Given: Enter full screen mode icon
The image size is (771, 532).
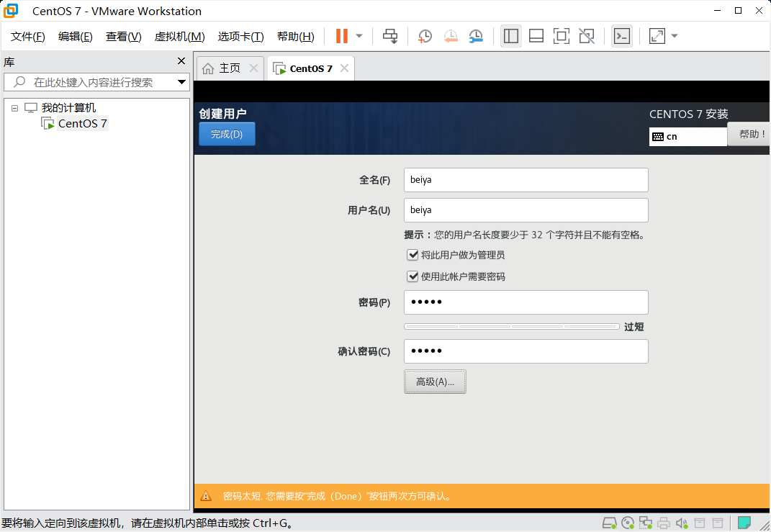Looking at the screenshot, I should 561,36.
